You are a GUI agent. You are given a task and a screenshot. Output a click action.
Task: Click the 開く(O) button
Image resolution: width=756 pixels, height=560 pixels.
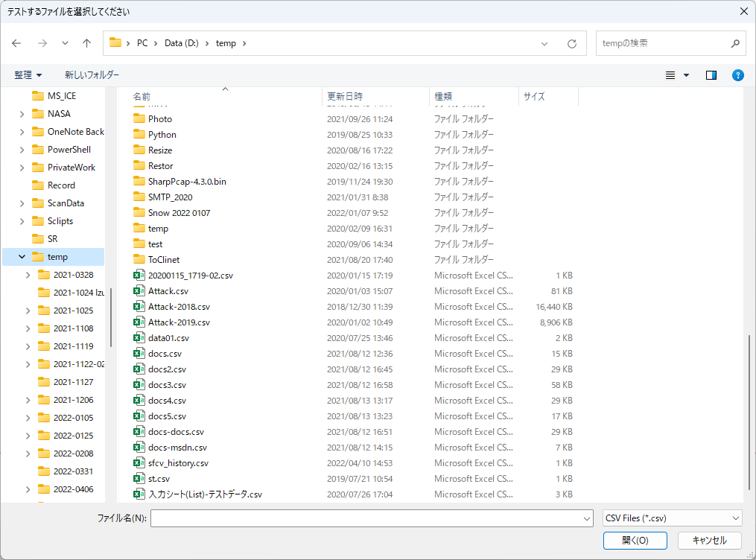(635, 541)
